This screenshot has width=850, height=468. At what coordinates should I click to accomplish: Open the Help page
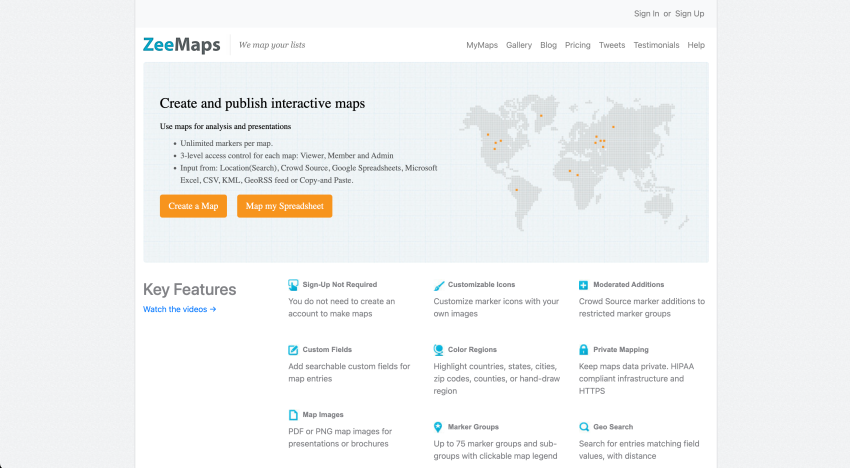point(696,45)
